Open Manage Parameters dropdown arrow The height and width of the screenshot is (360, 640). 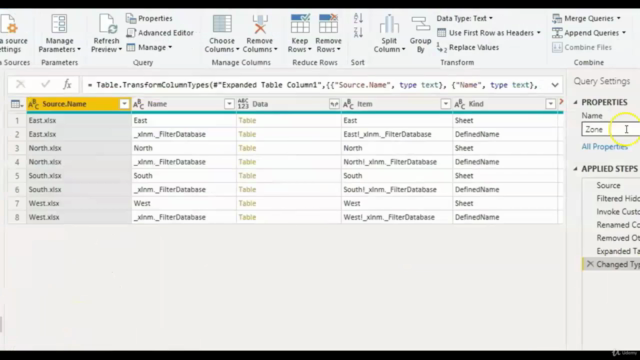click(79, 49)
